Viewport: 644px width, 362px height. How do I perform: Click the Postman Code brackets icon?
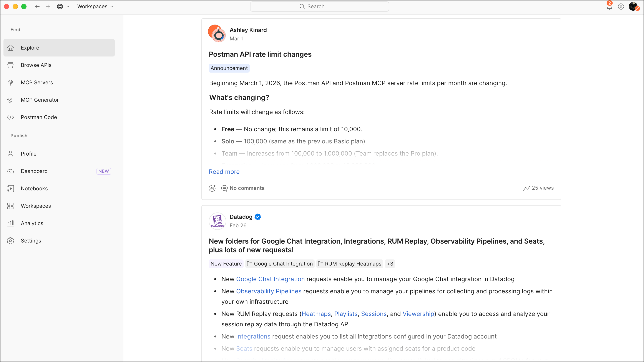click(x=10, y=117)
